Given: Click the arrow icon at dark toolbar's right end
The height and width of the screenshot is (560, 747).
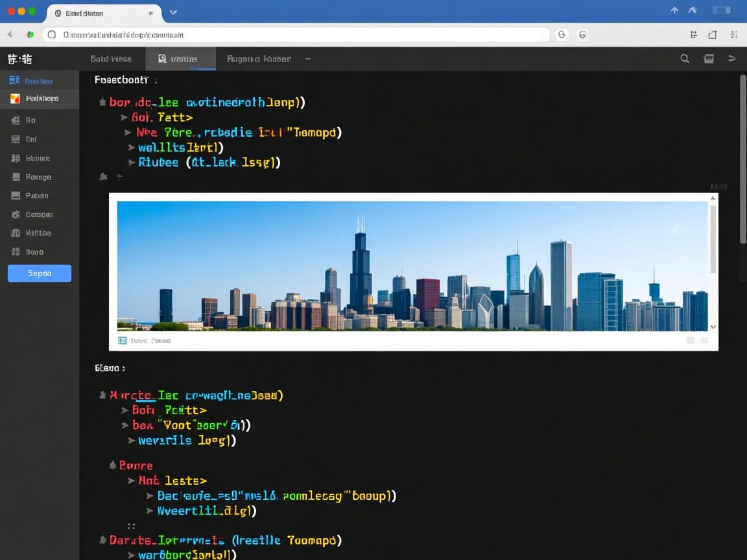Looking at the screenshot, I should click(732, 59).
